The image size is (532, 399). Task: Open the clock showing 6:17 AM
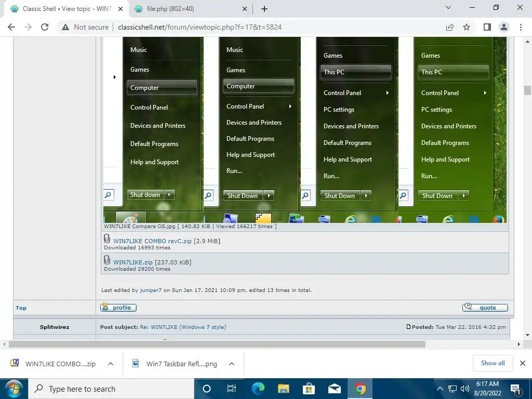point(487,389)
